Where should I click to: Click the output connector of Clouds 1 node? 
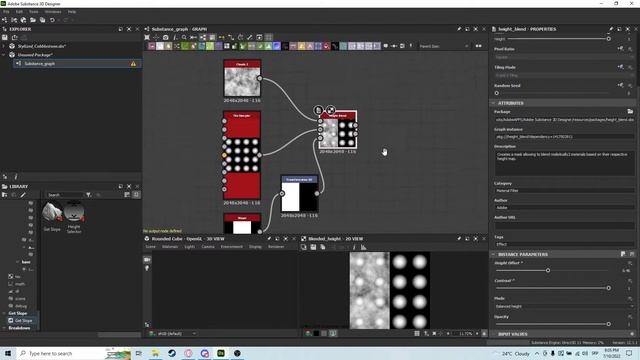pyautogui.click(x=260, y=78)
